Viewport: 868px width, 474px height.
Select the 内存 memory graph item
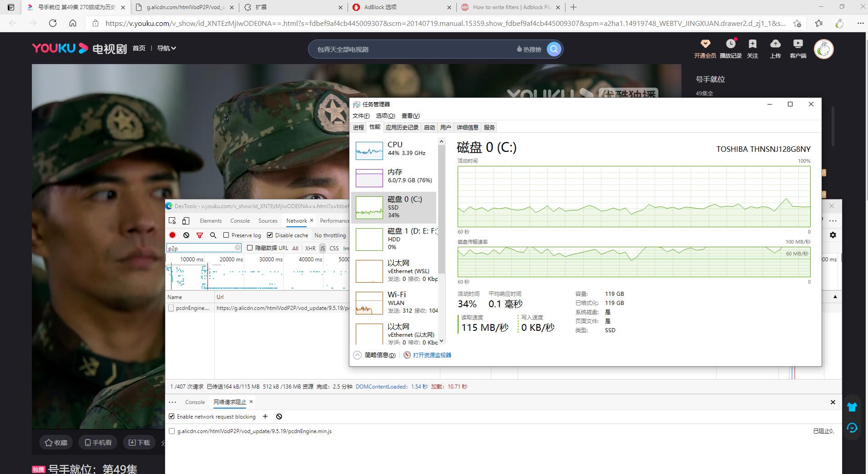[394, 178]
